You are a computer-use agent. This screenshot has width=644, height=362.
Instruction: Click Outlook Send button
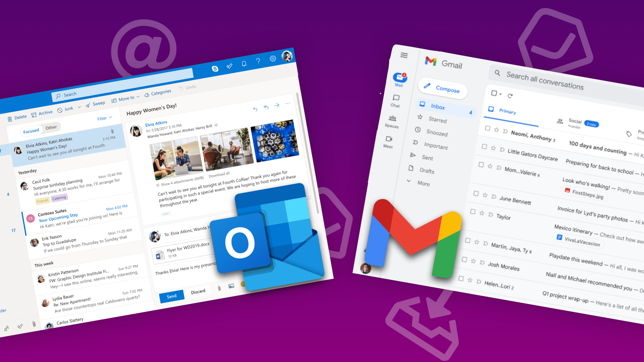[x=170, y=296]
